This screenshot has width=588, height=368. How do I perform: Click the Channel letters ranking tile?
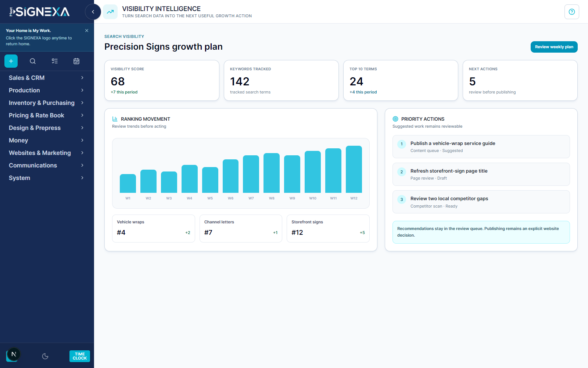(x=241, y=229)
